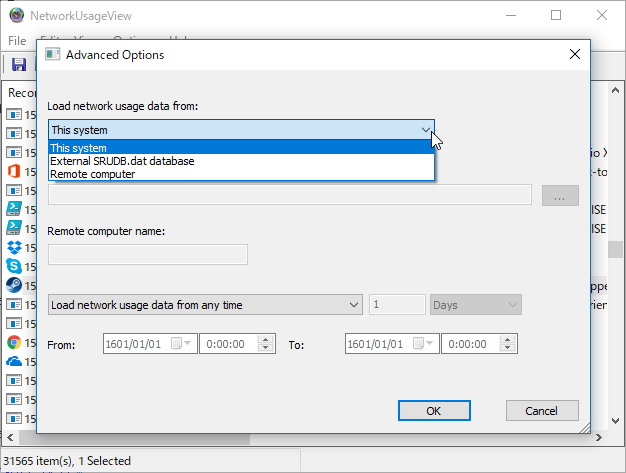
Task: Click the Chrome record icon
Action: coord(15,342)
